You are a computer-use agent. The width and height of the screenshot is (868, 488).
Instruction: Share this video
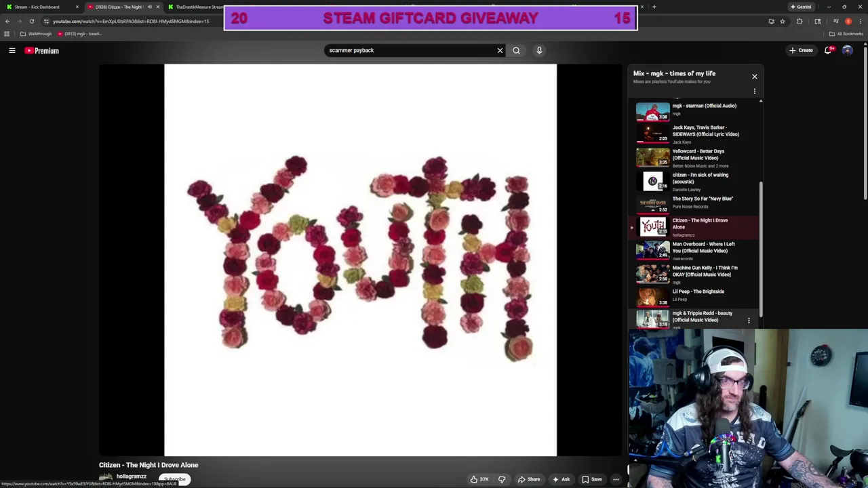pos(529,479)
